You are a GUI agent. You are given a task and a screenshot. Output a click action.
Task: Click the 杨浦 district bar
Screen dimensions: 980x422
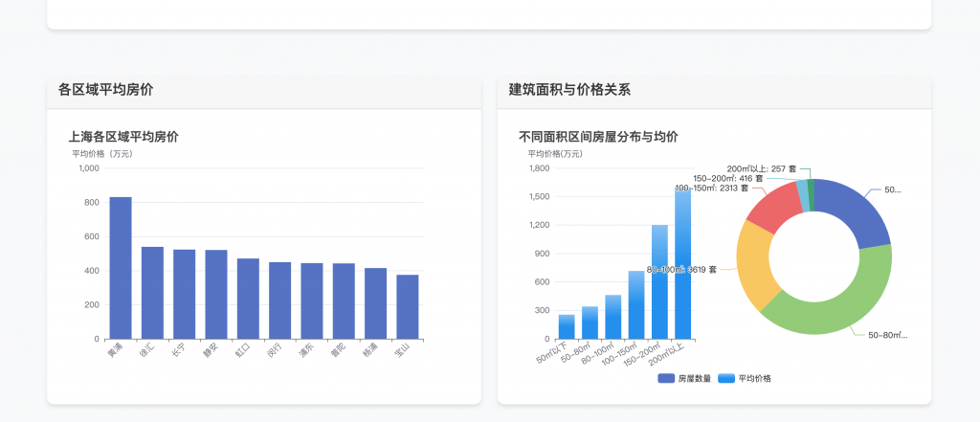[x=375, y=304]
